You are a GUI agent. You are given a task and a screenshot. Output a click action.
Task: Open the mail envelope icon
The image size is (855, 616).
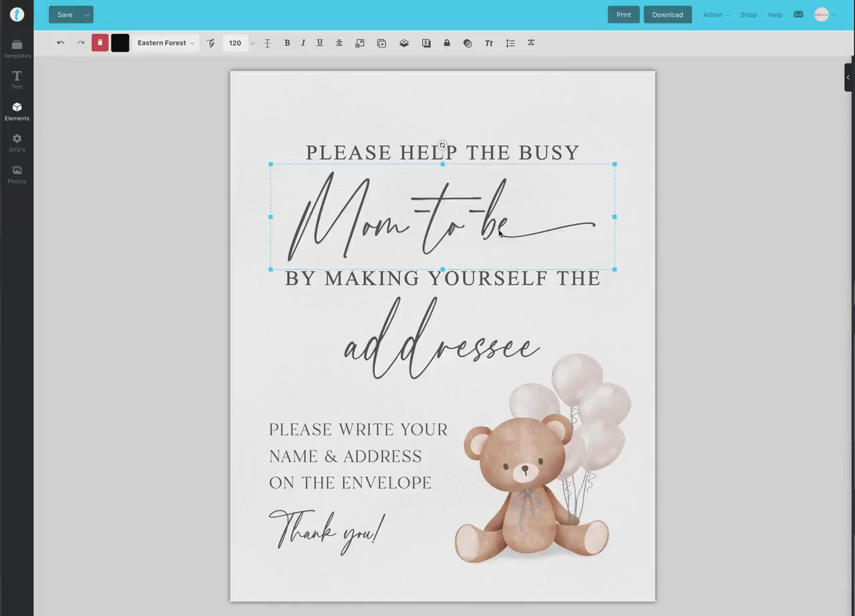(x=798, y=15)
